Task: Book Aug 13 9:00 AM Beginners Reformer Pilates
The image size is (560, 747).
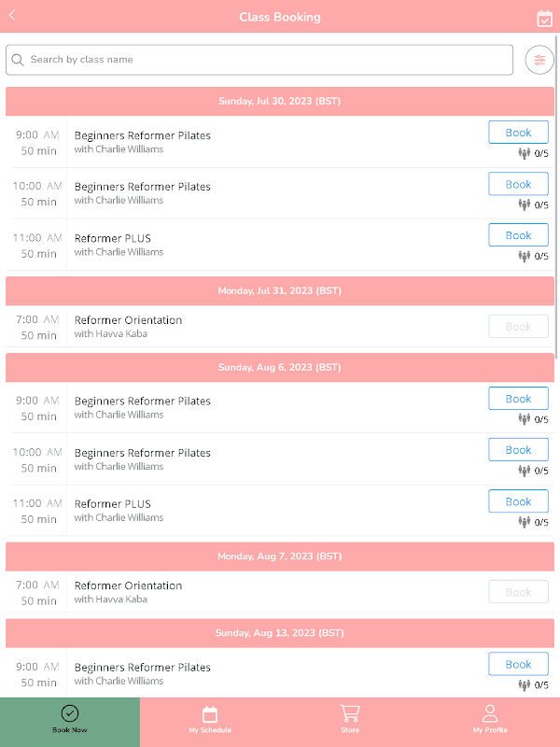Action: pos(518,664)
